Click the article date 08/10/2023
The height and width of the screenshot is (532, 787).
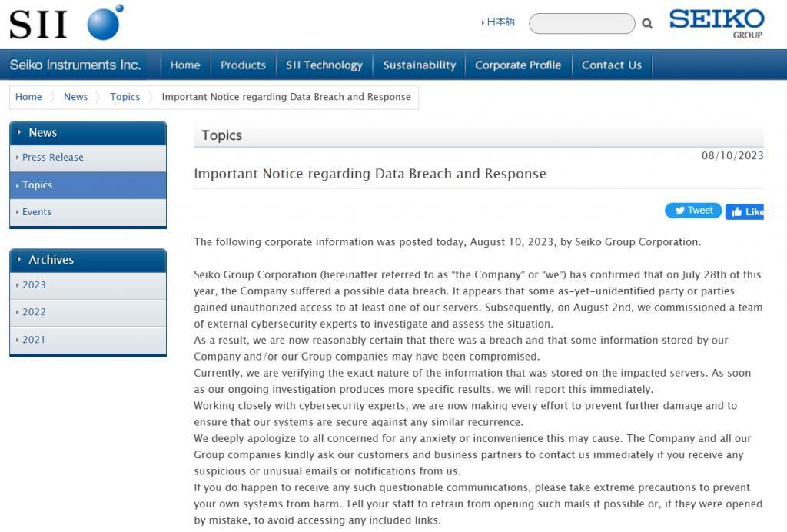click(x=732, y=155)
